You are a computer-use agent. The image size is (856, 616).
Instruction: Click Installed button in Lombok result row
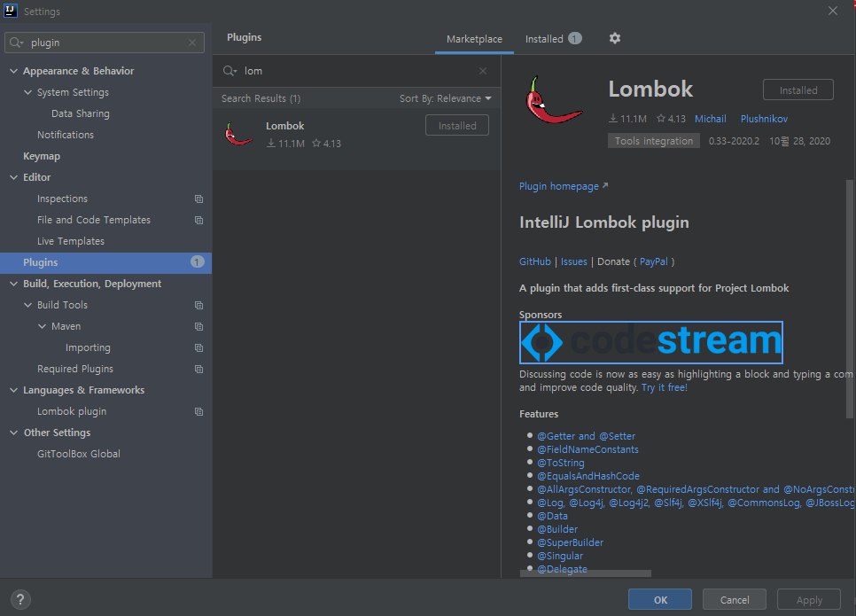(457, 126)
